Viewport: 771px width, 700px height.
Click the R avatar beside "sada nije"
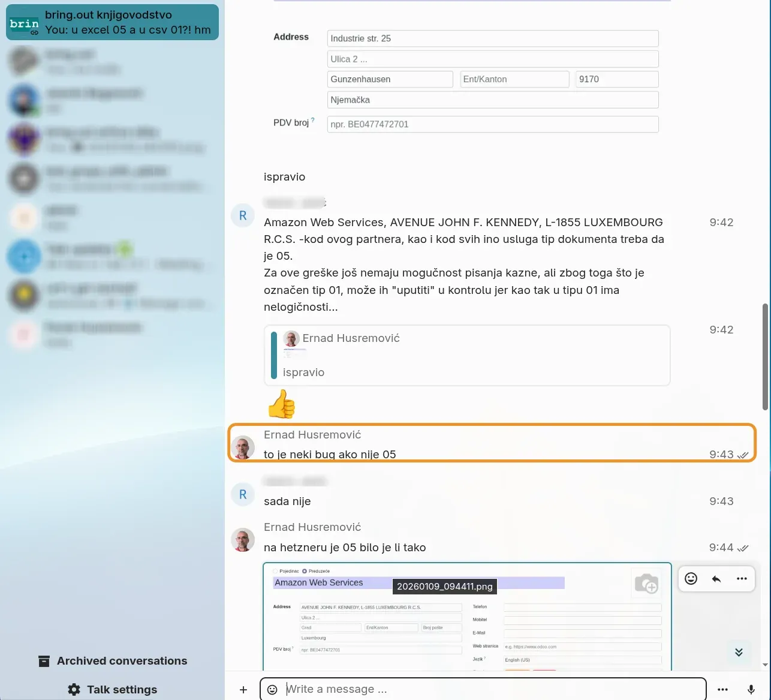[243, 495]
